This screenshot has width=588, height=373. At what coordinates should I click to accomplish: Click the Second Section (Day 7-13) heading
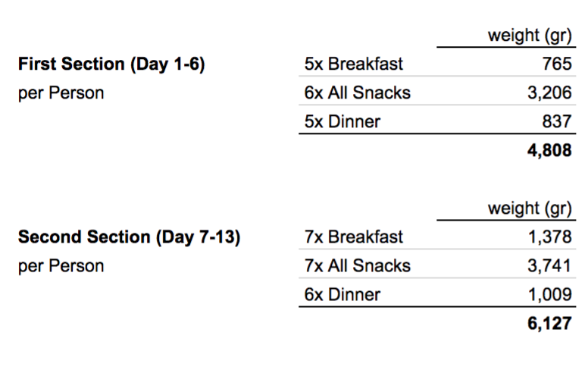[129, 237]
